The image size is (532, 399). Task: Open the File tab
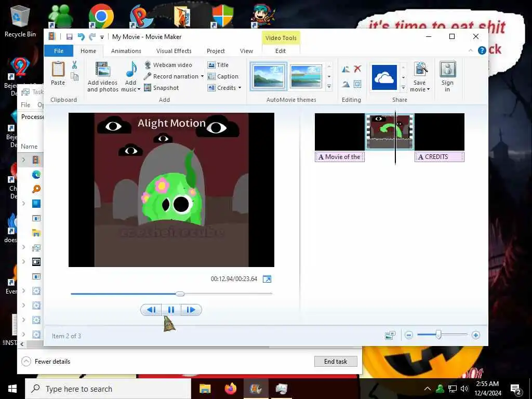click(59, 51)
